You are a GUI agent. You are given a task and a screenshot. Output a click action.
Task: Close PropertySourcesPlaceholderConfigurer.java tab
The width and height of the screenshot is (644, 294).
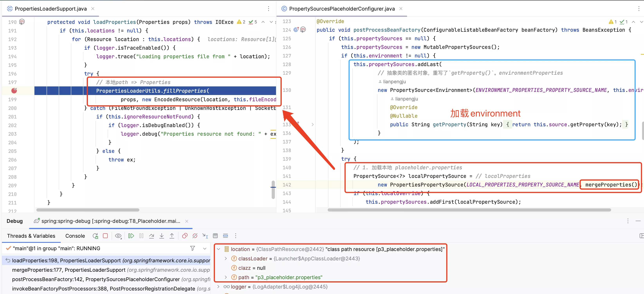click(x=401, y=9)
